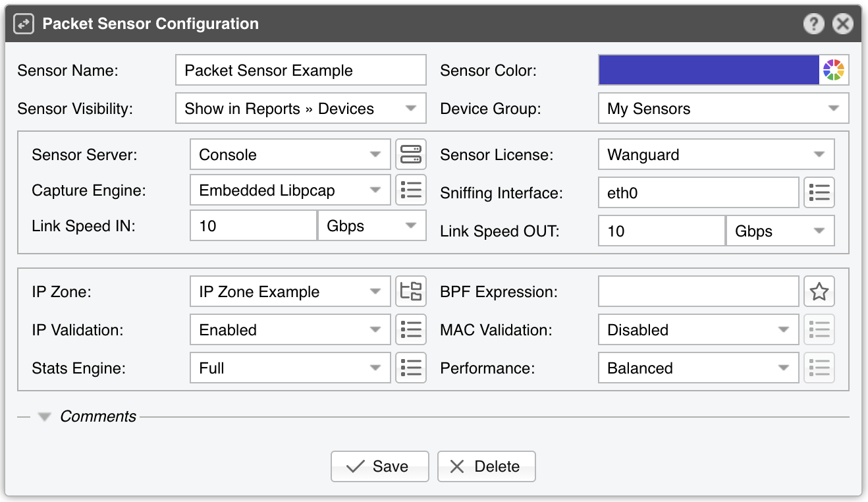Viewport: 868px width, 502px height.
Task: Open Stats Engine options list icon
Action: (411, 368)
